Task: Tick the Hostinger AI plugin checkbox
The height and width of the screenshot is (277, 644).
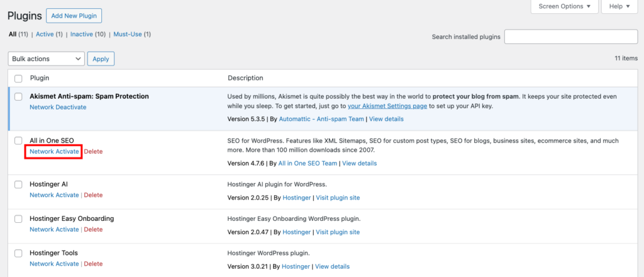Action: pos(18,184)
